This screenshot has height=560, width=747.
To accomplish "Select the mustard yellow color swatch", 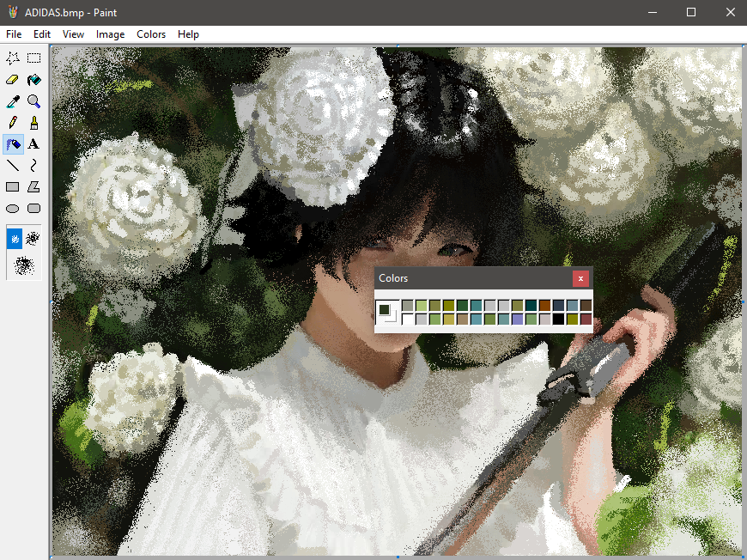I will point(449,320).
